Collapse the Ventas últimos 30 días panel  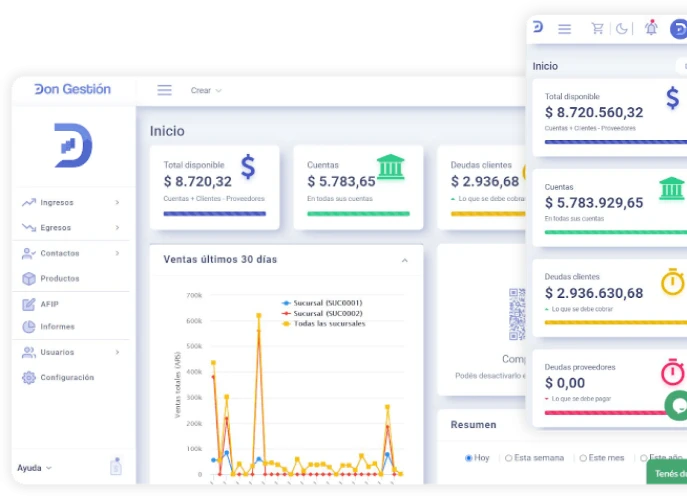[405, 260]
